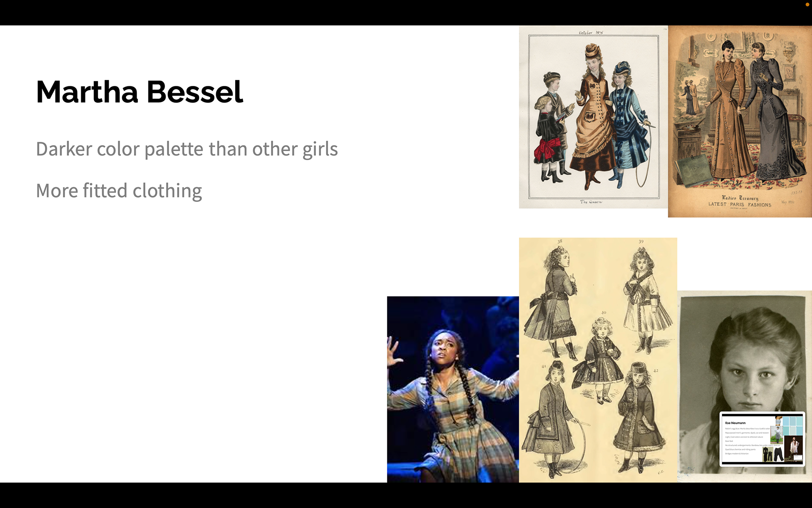Image resolution: width=812 pixels, height=508 pixels.
Task: Open the Ilse Neumann slide preview thumbnail
Action: [x=762, y=439]
